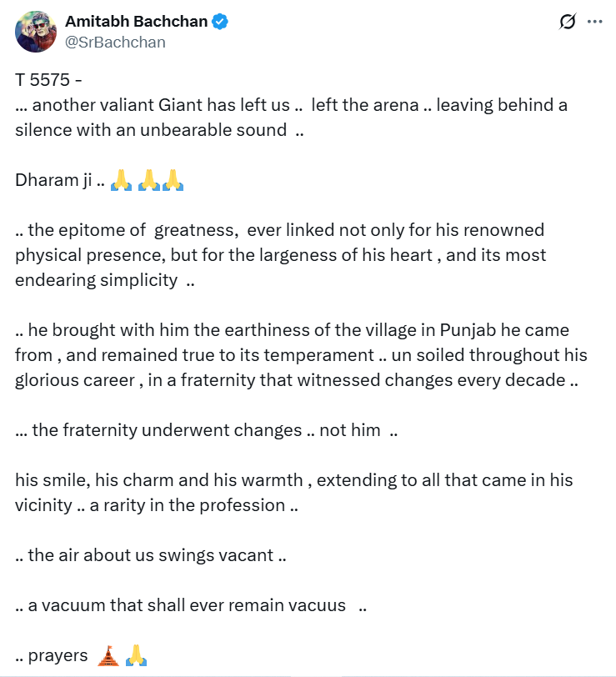616x677 pixels.
Task: Click "the air about us swings vacant" line
Action: click(150, 555)
